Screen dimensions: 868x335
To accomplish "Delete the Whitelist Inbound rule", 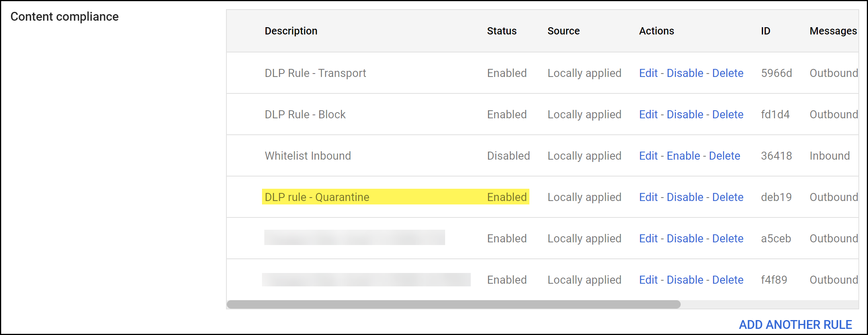I will pyautogui.click(x=724, y=156).
